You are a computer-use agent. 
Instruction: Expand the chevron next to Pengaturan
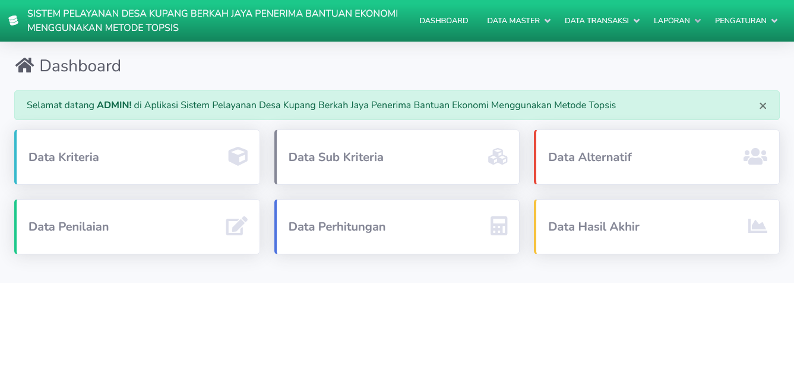click(x=775, y=21)
